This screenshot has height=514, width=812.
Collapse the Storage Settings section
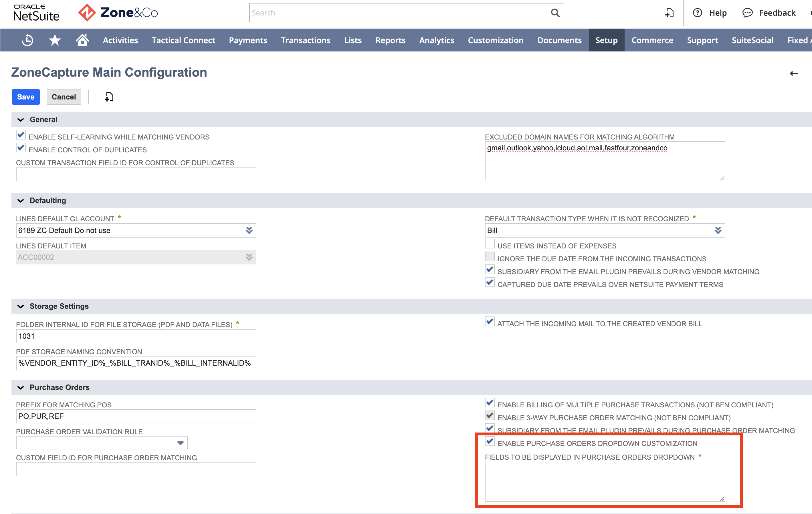[x=21, y=306]
